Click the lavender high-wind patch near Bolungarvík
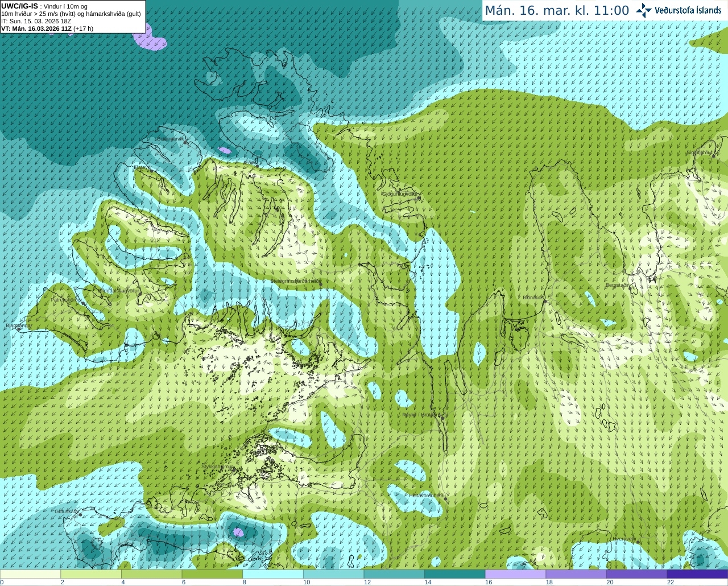The height and width of the screenshot is (586, 728). [225, 151]
